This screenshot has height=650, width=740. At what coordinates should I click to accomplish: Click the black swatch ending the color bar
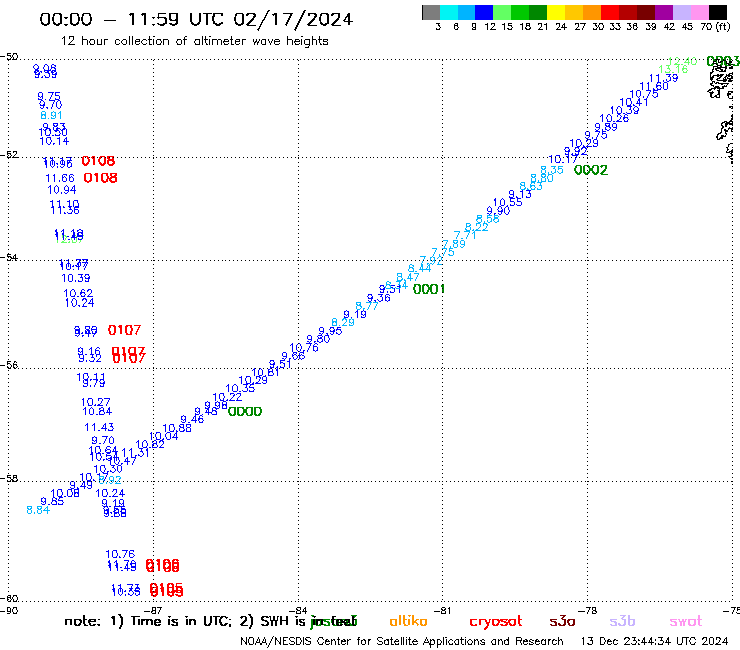(x=718, y=12)
